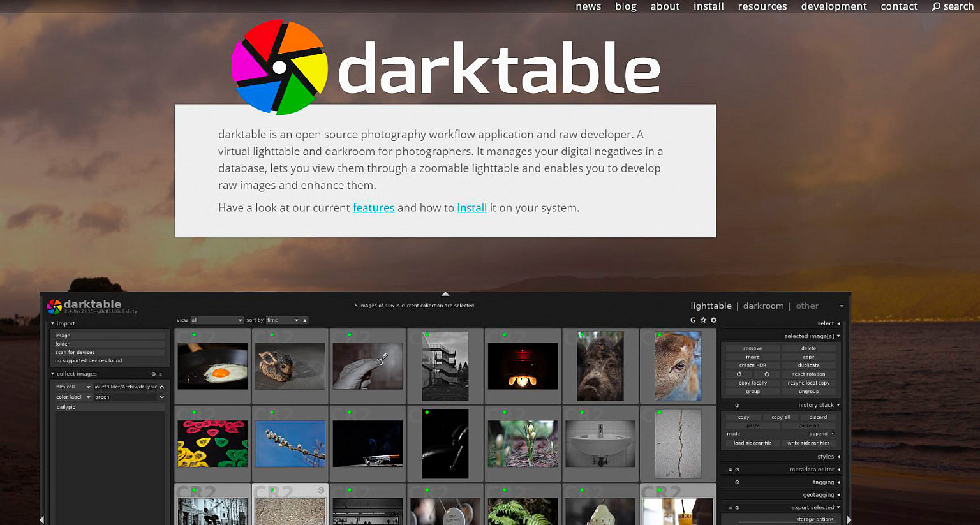This screenshot has height=525, width=980.
Task: Expand the styles panel
Action: (825, 456)
